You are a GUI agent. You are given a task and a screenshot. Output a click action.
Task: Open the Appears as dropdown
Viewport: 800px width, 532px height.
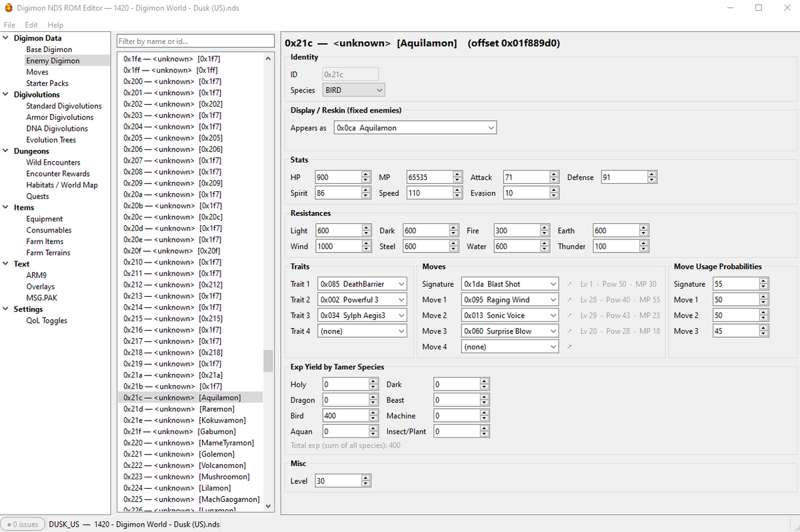pos(415,128)
